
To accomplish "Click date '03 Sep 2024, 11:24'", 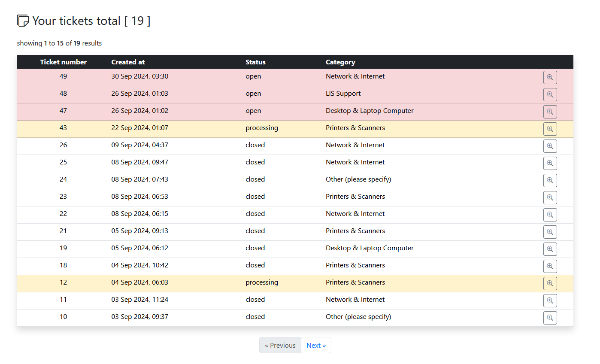I will click(140, 300).
